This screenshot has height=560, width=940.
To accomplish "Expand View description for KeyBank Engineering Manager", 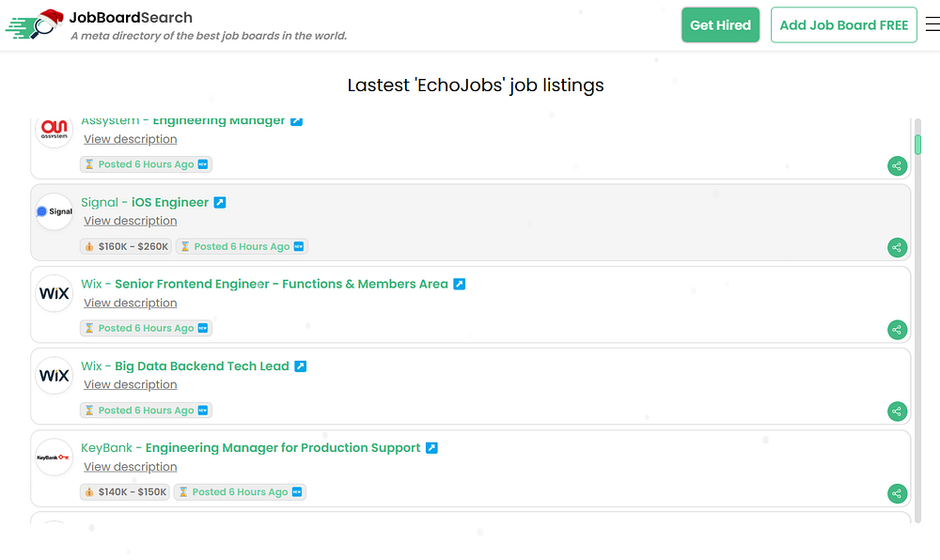I will click(130, 467).
